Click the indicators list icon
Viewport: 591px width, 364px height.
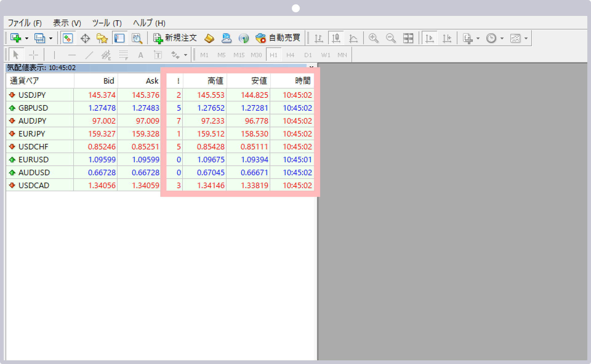468,38
